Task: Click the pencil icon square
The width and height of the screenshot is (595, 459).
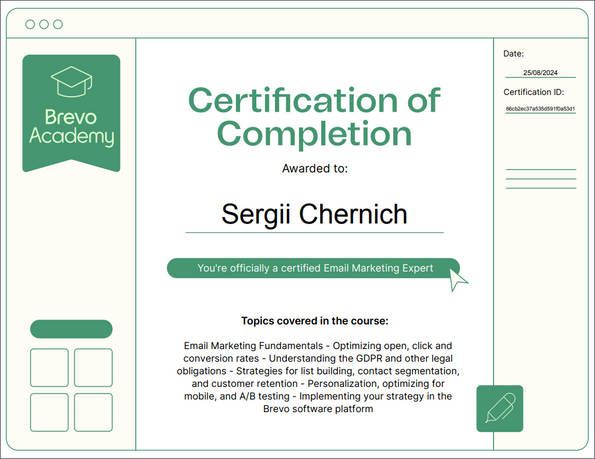Action: point(500,409)
